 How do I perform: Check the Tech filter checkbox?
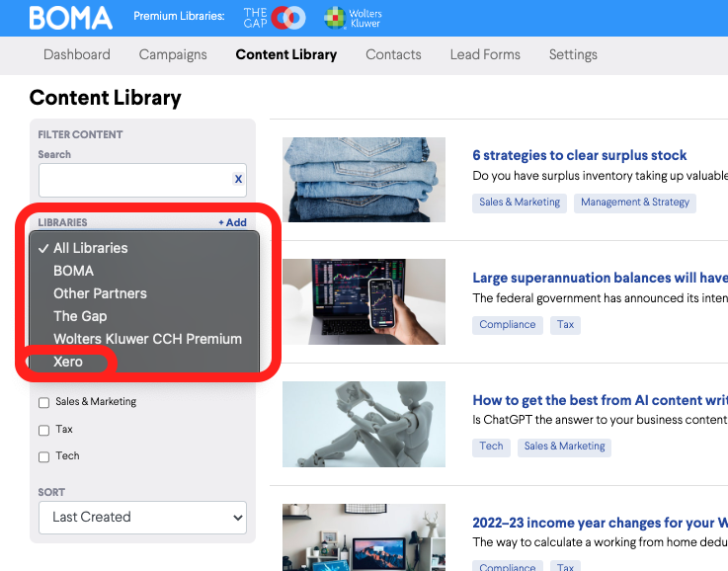(x=44, y=456)
